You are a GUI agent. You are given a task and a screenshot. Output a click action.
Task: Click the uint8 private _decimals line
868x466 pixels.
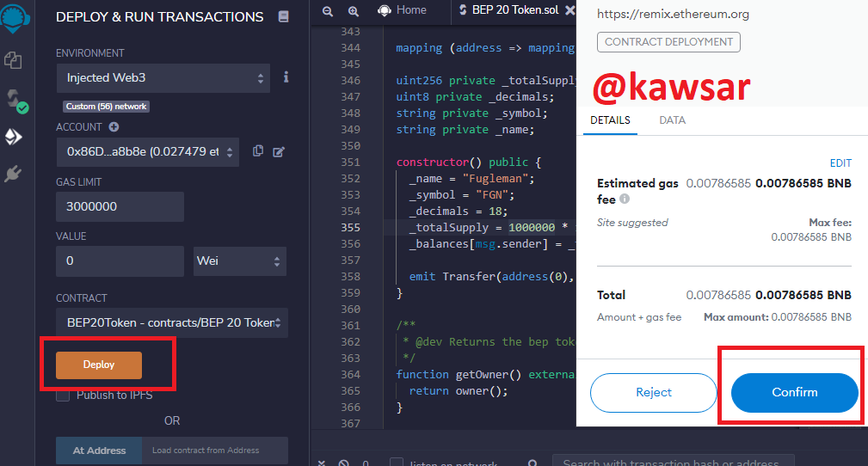point(476,97)
